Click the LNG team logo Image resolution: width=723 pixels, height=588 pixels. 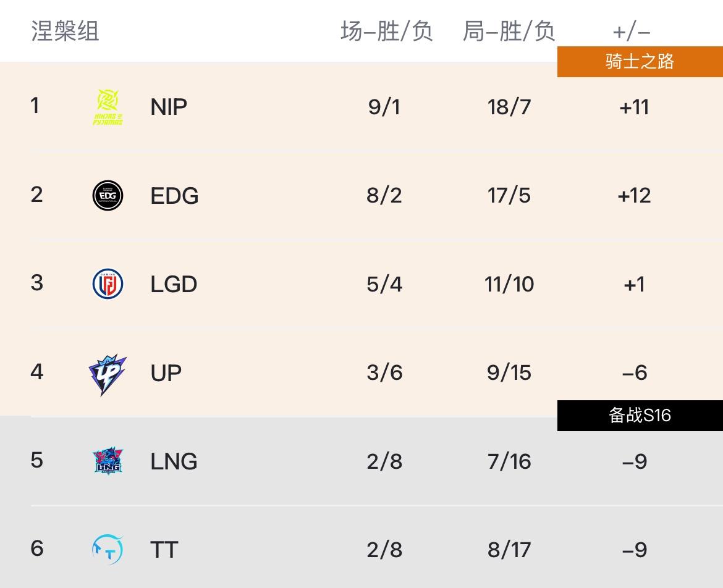point(108,461)
